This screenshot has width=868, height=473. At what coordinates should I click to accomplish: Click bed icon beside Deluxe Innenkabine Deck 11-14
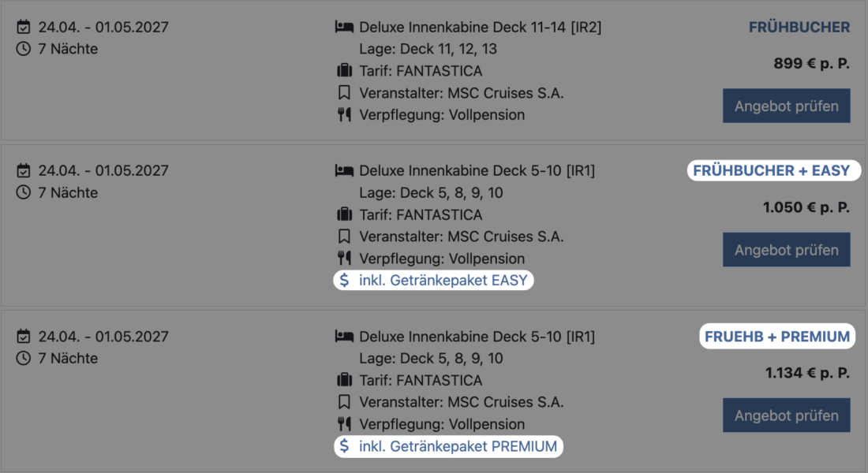(x=343, y=28)
